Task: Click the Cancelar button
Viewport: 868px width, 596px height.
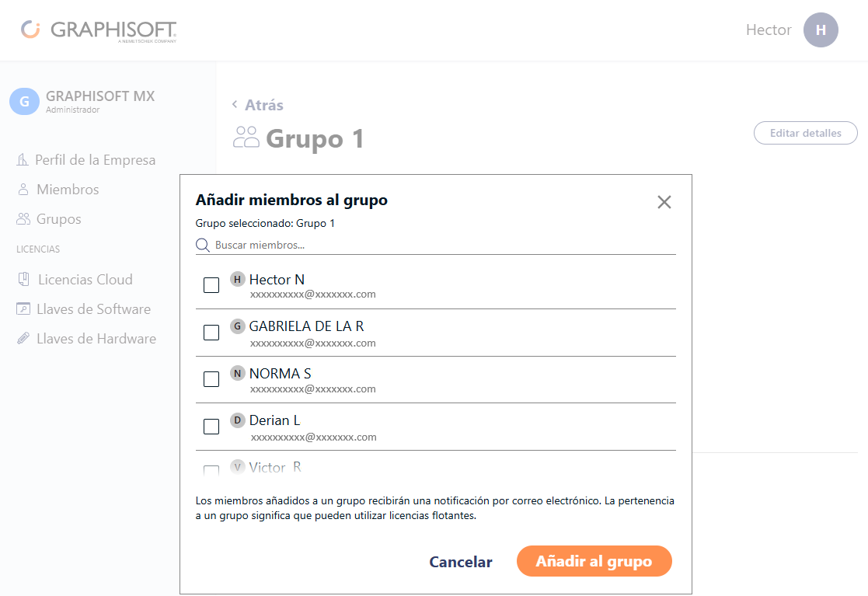Action: click(461, 562)
